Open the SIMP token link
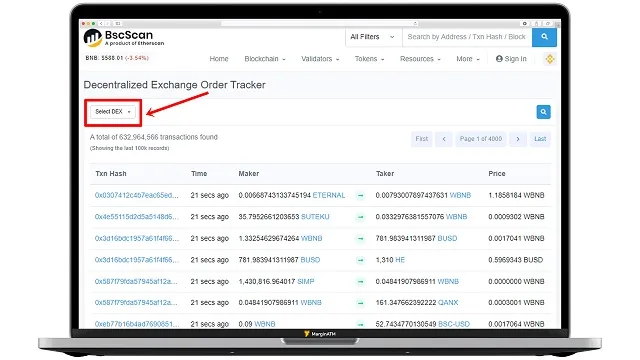The height and width of the screenshot is (360, 640). click(x=306, y=282)
